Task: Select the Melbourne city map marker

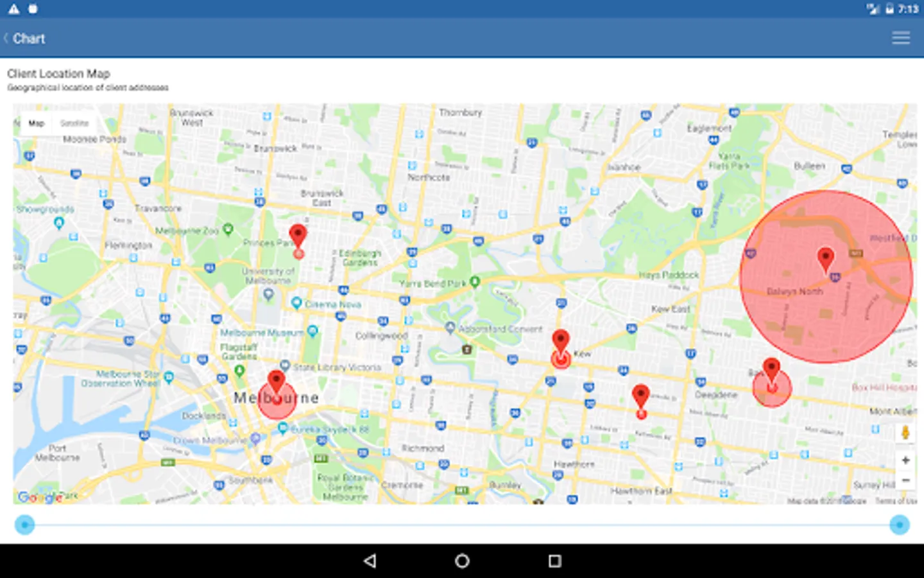Action: point(277,380)
